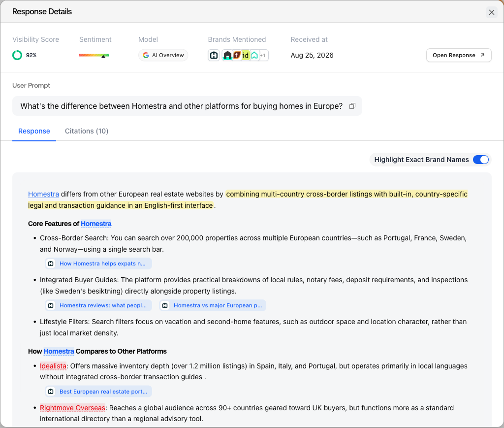Image resolution: width=504 pixels, height=428 pixels.
Task: Close the Response Details dialog
Action: point(492,12)
